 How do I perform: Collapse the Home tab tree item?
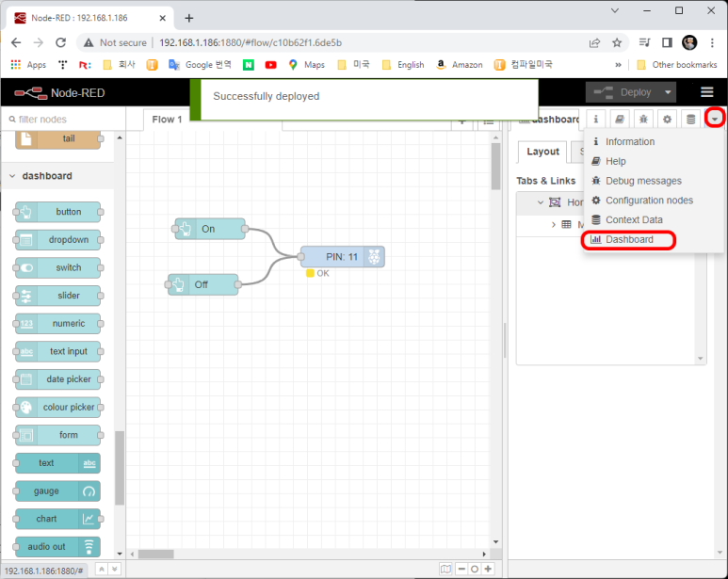pyautogui.click(x=541, y=202)
